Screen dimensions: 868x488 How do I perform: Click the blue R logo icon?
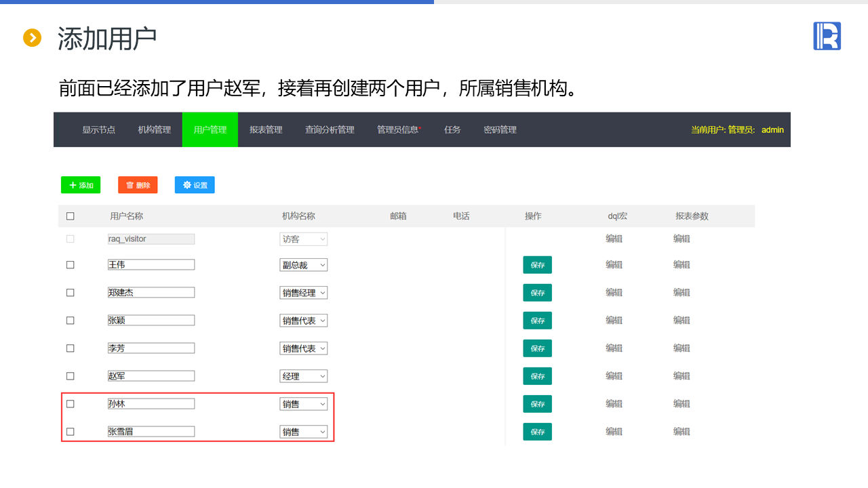[827, 36]
